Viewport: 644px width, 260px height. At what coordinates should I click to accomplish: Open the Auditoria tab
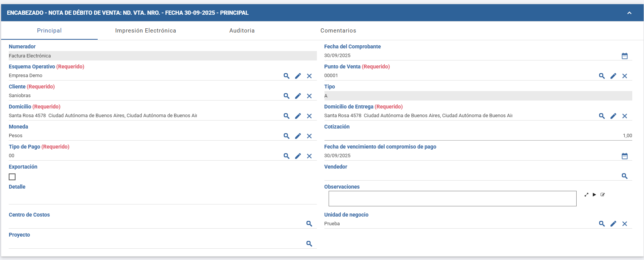click(x=242, y=31)
